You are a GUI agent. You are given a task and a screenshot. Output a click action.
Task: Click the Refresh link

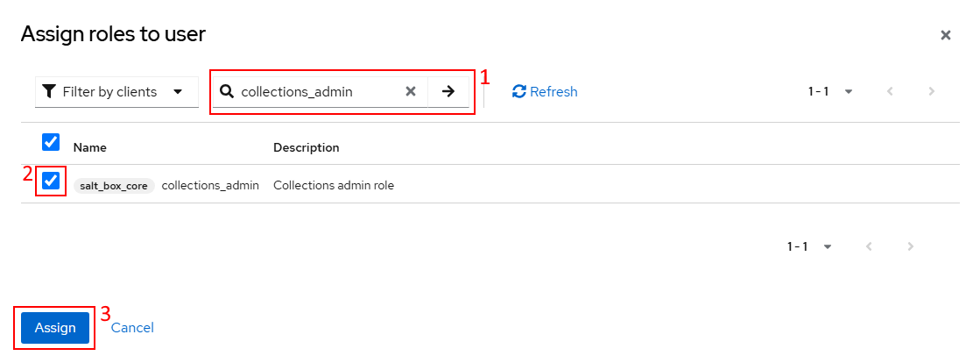point(545,91)
